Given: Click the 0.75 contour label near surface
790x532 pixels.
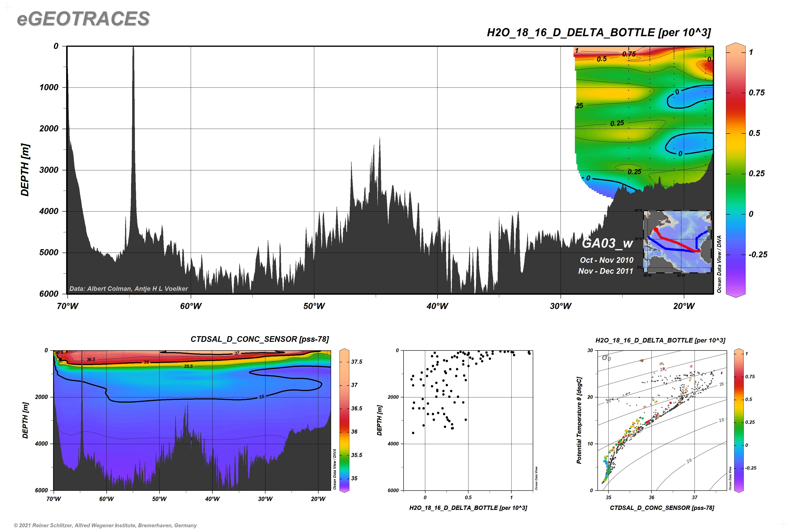Looking at the screenshot, I should [x=629, y=54].
